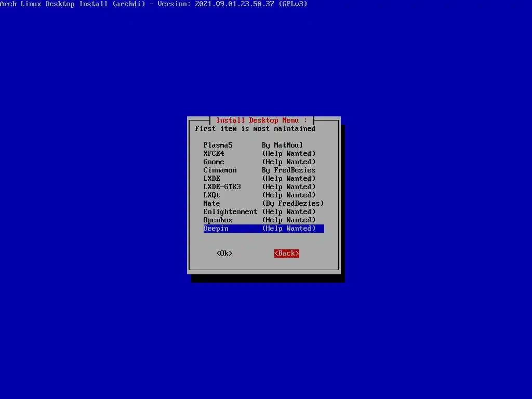Pick the Mate desktop entry
This screenshot has width=532, height=399.
(263, 203)
